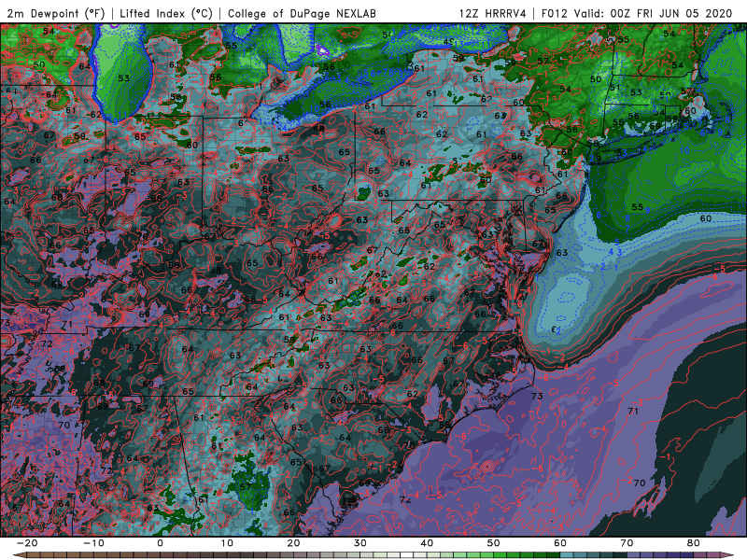This screenshot has height=560, width=747.
Task: Click the '0' label on the color scale
Action: [x=160, y=543]
